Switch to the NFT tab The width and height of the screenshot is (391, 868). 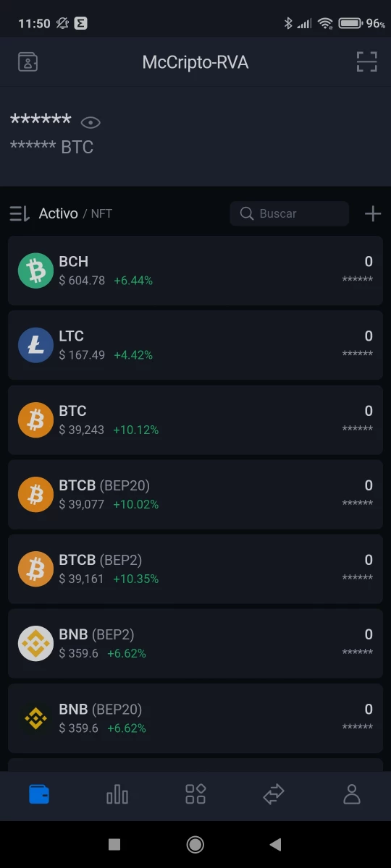101,213
